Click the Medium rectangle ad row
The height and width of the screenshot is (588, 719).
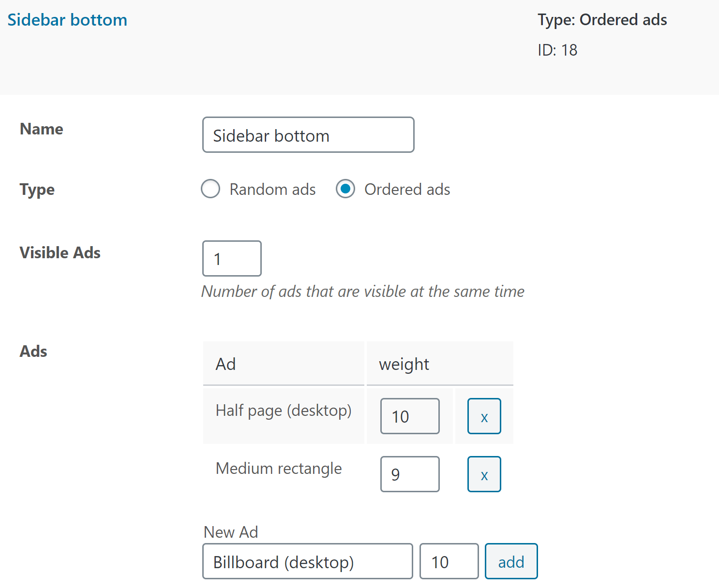[x=358, y=474]
